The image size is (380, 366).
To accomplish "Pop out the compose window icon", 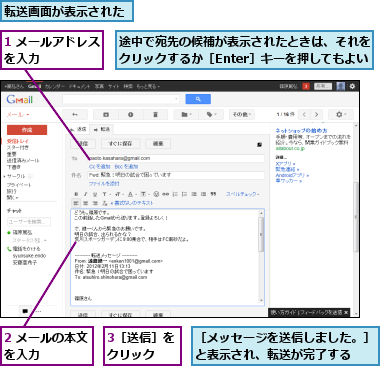I will [x=260, y=145].
